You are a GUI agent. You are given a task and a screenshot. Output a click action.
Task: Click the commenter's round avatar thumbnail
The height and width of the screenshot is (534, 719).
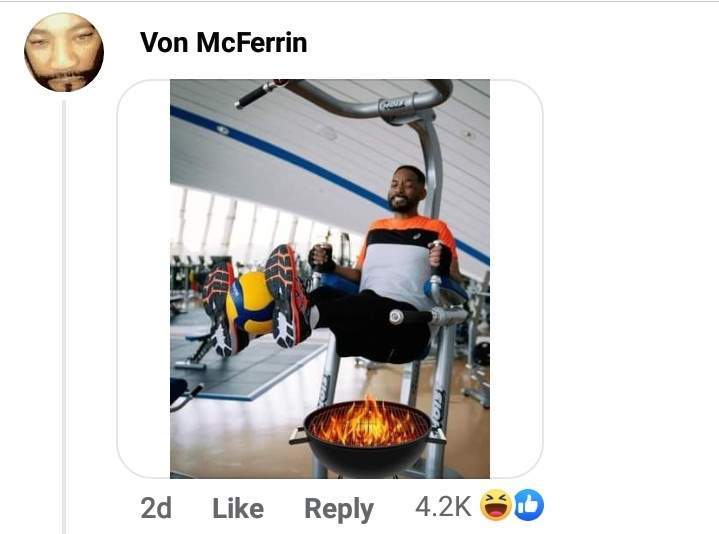pos(64,52)
